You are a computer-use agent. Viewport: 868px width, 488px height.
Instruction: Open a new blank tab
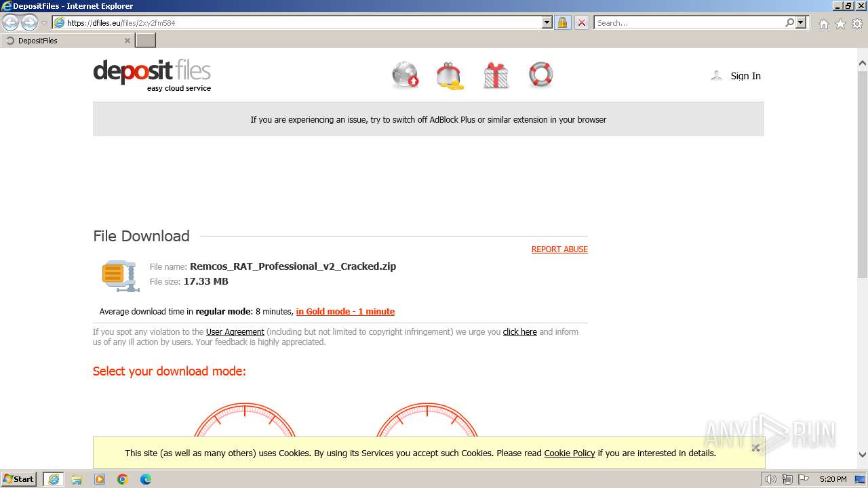(x=146, y=41)
